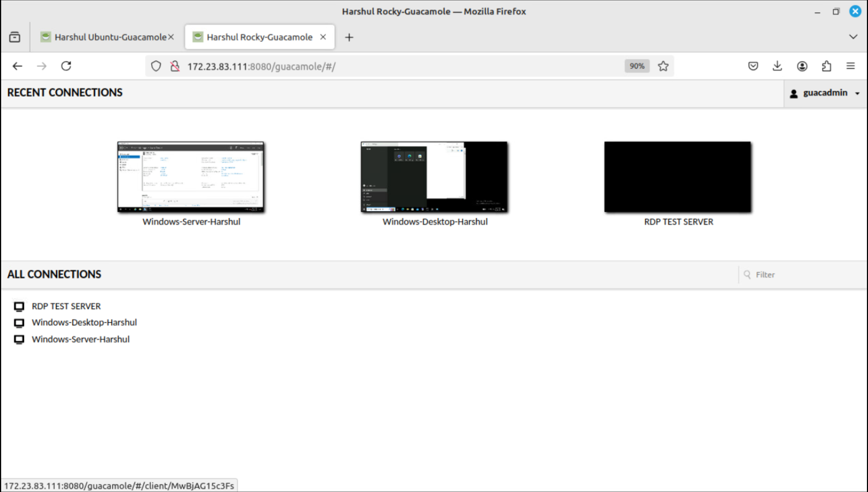Click the guacadmin user silhouette icon
Screen dimensions: 868x492
pyautogui.click(x=794, y=94)
